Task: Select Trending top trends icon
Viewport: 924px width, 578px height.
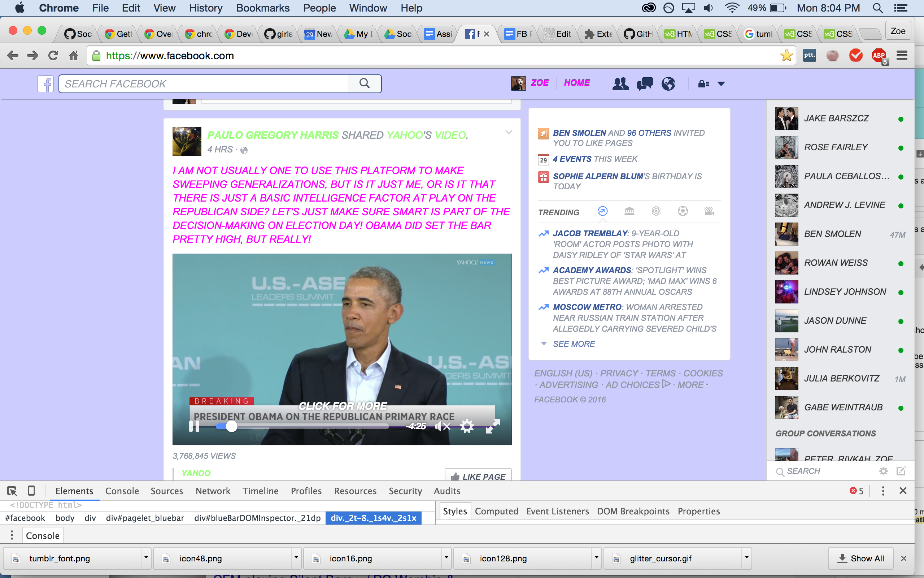Action: pyautogui.click(x=602, y=211)
